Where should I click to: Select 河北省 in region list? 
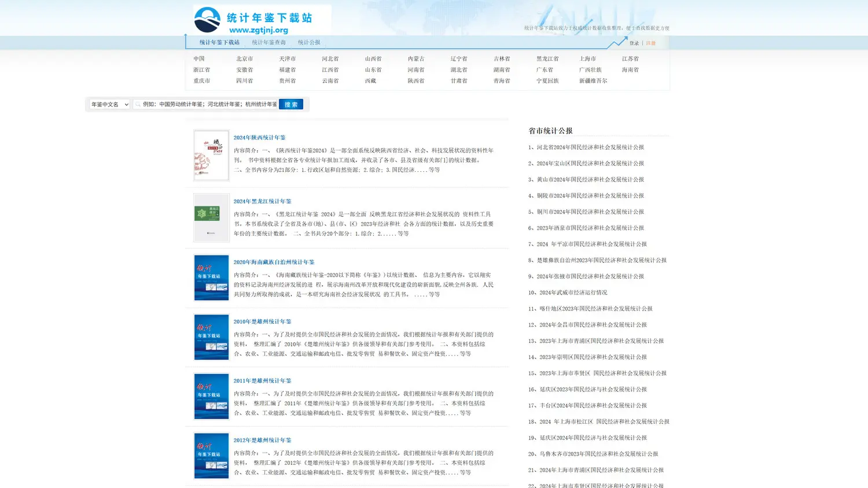point(330,59)
